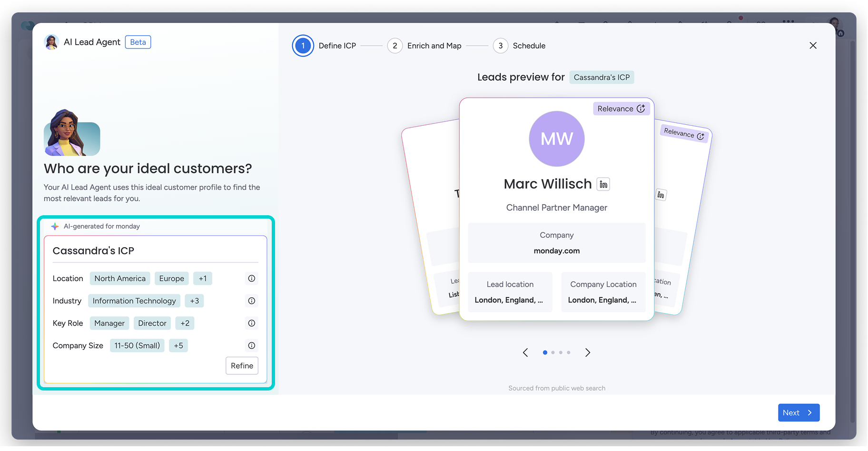
Task: Click the Refine button
Action: click(x=242, y=366)
